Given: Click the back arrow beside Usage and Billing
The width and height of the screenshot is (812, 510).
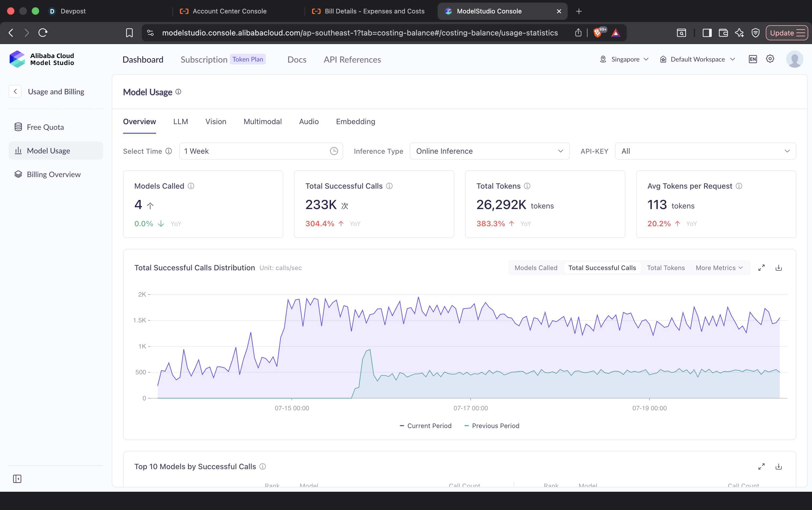Looking at the screenshot, I should tap(15, 91).
